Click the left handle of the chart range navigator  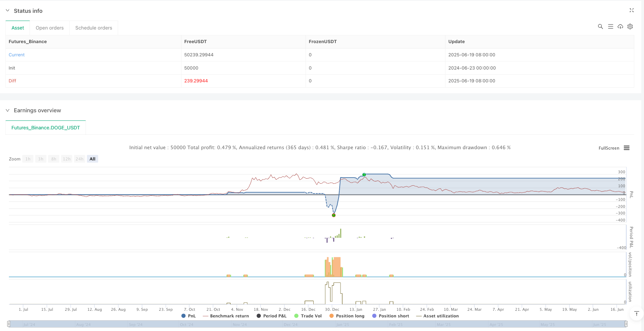(x=9, y=324)
